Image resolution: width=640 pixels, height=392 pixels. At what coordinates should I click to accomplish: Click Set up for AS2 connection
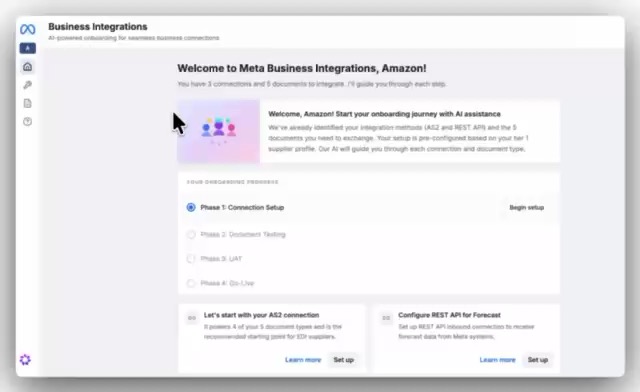343,360
